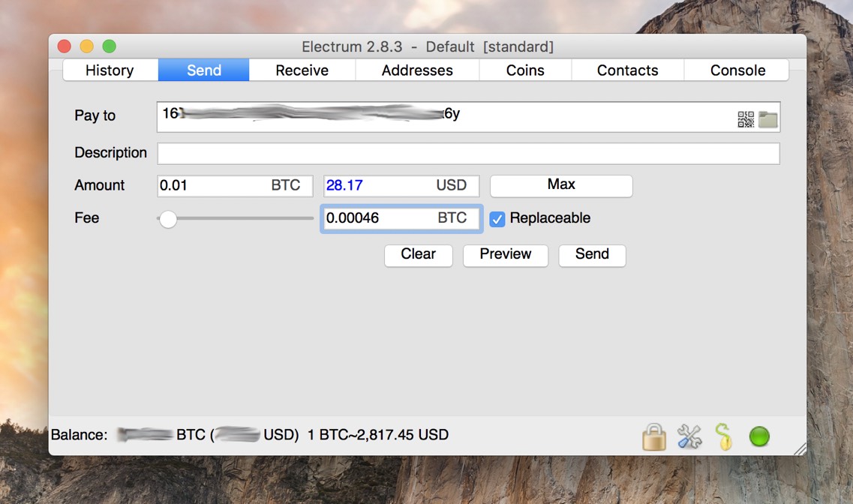Select the Send tab
Image resolution: width=853 pixels, height=504 pixels.
(x=204, y=70)
